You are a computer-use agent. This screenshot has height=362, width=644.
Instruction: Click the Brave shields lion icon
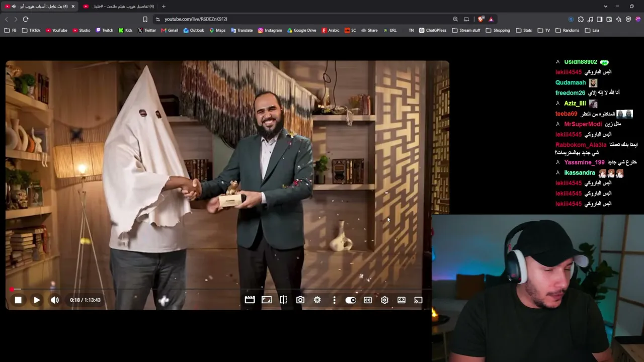(x=481, y=19)
